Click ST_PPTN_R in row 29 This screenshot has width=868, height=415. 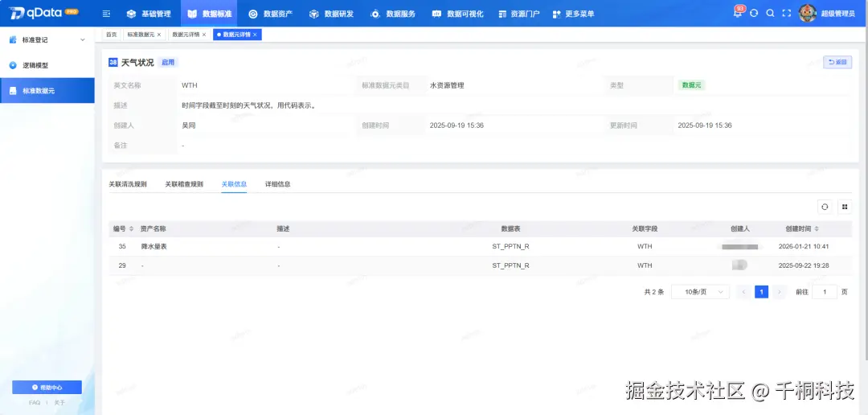pos(510,265)
